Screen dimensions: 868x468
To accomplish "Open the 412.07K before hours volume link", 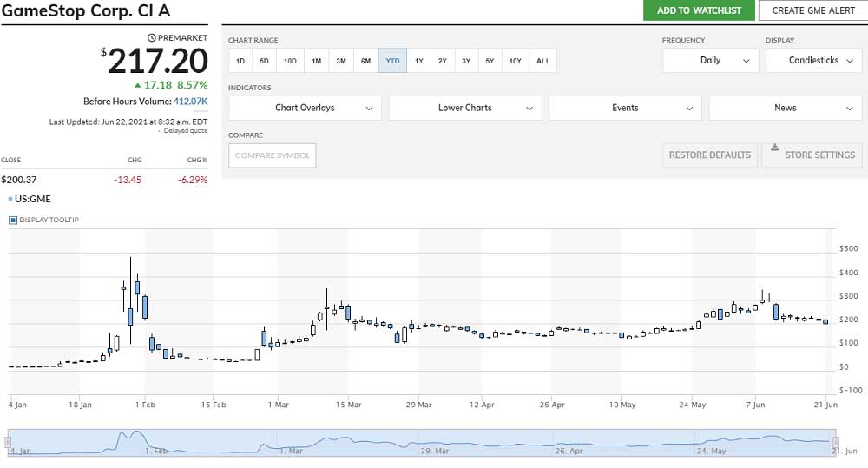I will [x=190, y=102].
